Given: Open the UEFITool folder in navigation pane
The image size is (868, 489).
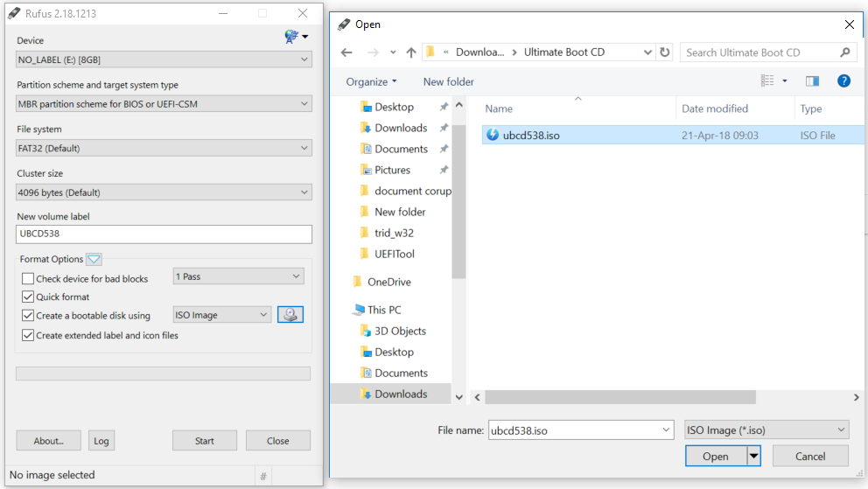Looking at the screenshot, I should (x=394, y=254).
